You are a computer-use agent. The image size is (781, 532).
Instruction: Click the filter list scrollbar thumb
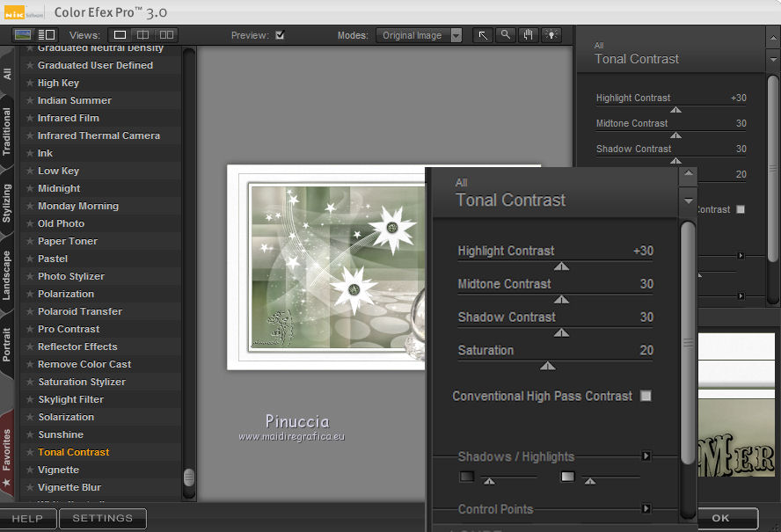[189, 477]
